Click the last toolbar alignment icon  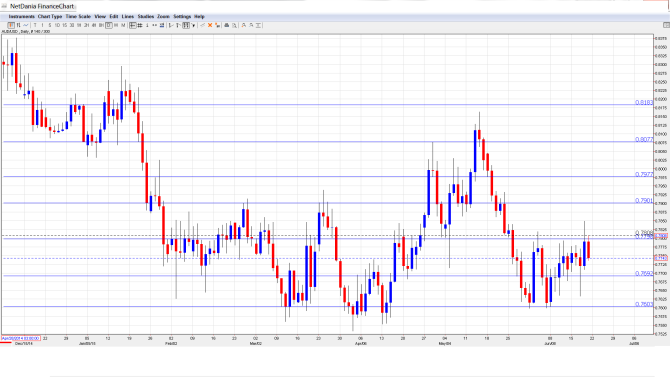pos(258,26)
